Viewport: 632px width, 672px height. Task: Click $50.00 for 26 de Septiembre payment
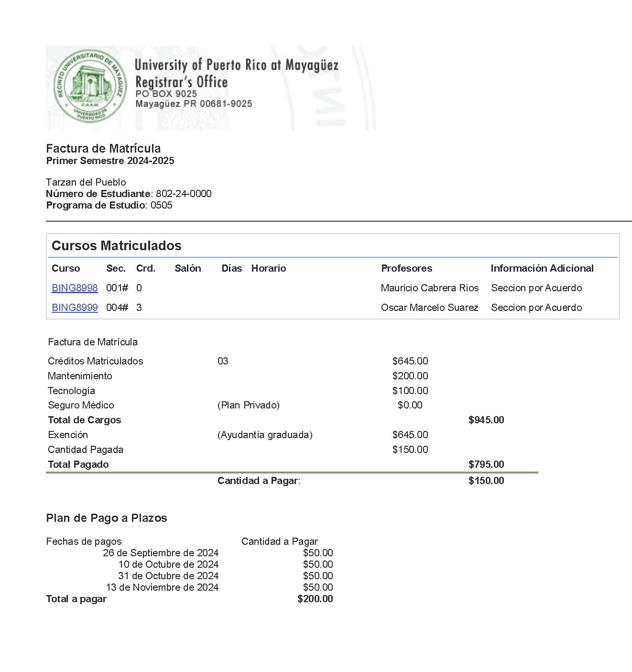point(318,553)
